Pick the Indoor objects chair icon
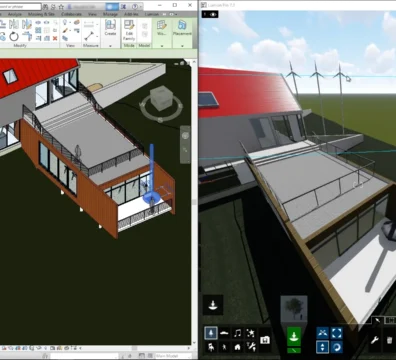Image resolution: width=396 pixels, height=360 pixels. tap(210, 347)
